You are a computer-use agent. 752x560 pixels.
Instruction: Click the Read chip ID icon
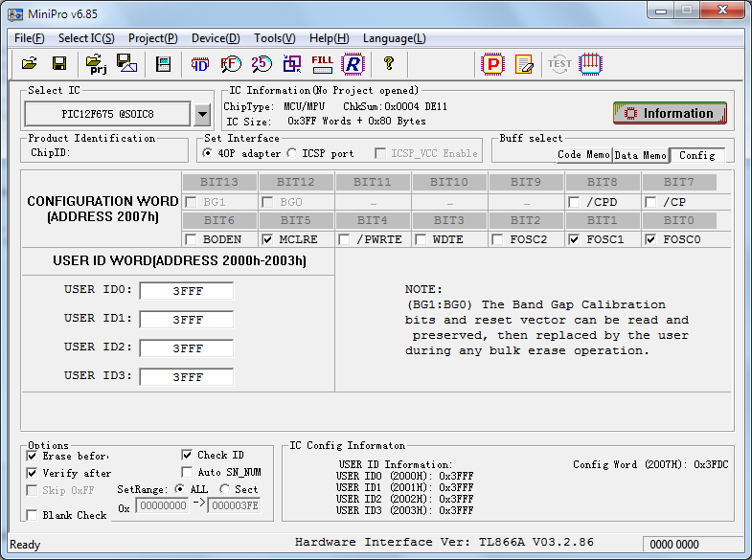199,64
